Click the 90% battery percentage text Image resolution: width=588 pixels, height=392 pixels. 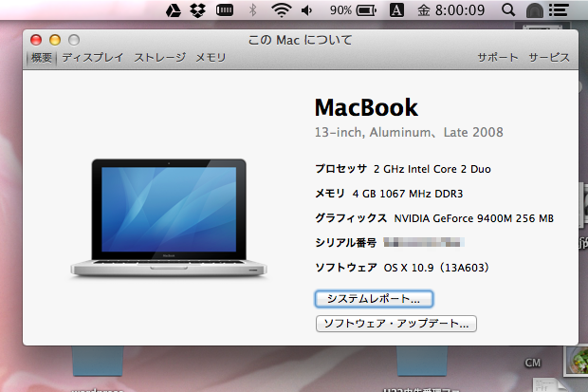point(340,10)
